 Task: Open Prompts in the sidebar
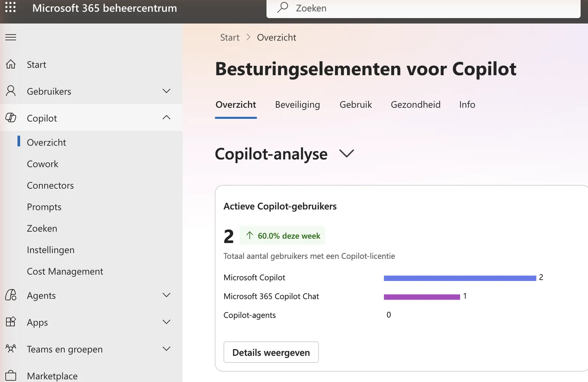click(x=44, y=207)
